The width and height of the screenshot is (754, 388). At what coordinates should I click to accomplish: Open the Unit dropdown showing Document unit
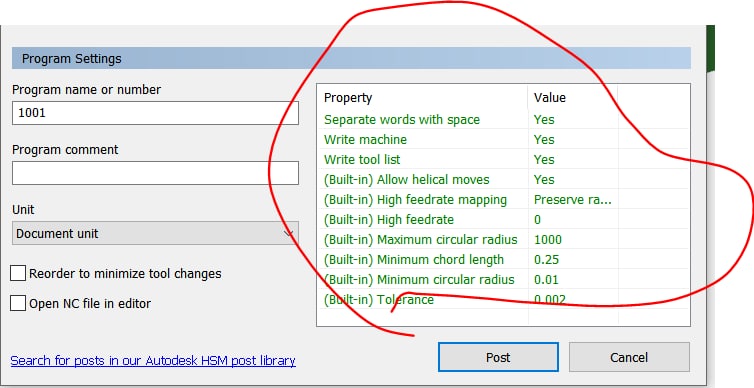point(155,233)
